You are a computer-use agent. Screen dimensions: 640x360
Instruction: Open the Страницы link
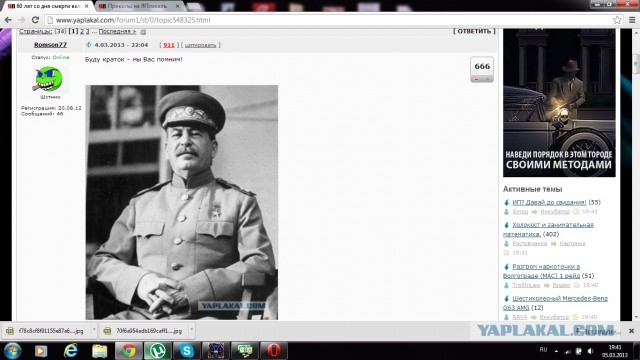point(35,31)
